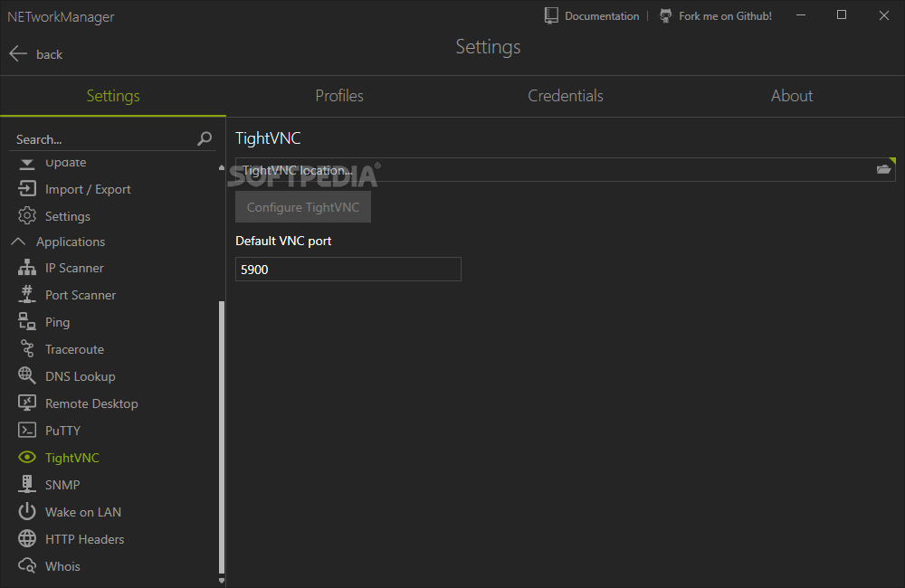905x588 pixels.
Task: Select TightVNC settings entry
Action: click(x=72, y=458)
